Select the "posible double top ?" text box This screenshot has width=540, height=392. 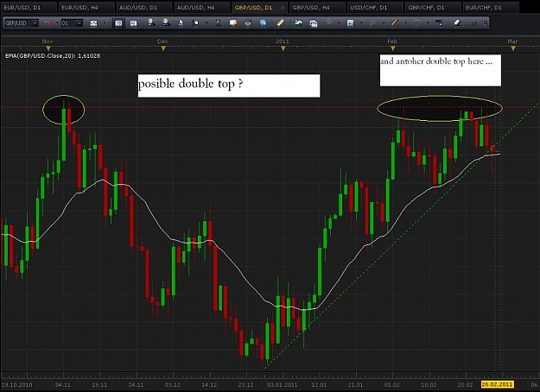tap(229, 85)
